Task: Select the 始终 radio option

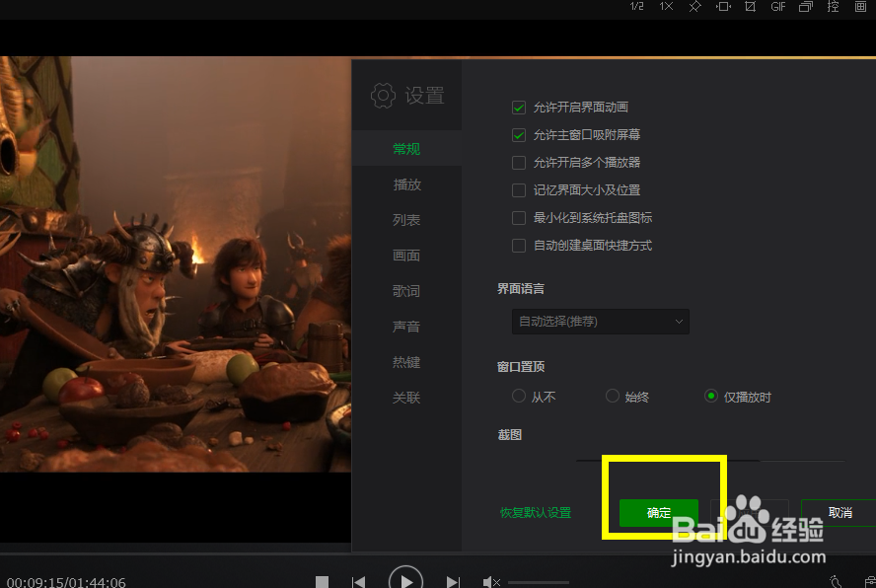Action: click(x=613, y=397)
